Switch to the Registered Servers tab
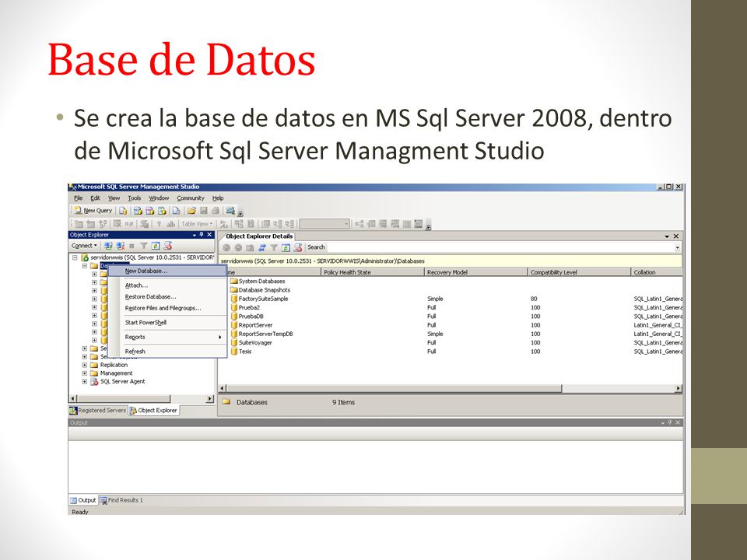The image size is (747, 560). coord(98,411)
